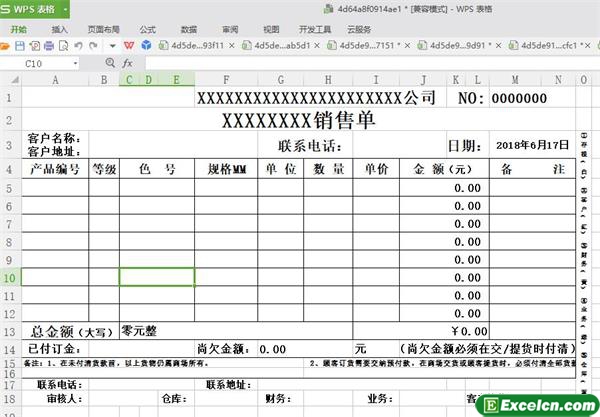Click the NO: label cell
This screenshot has height=417, width=600.
[468, 98]
